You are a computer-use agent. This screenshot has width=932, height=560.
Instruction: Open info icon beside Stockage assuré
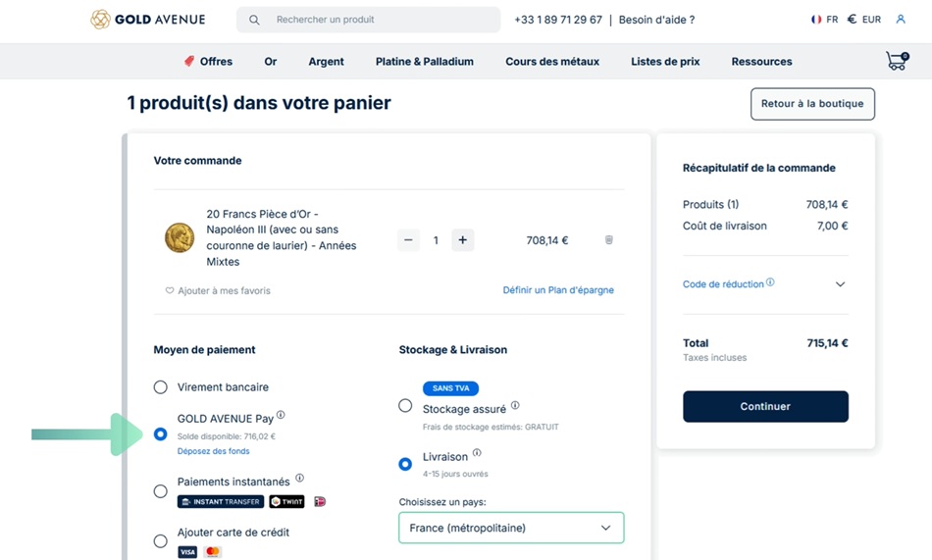515,405
